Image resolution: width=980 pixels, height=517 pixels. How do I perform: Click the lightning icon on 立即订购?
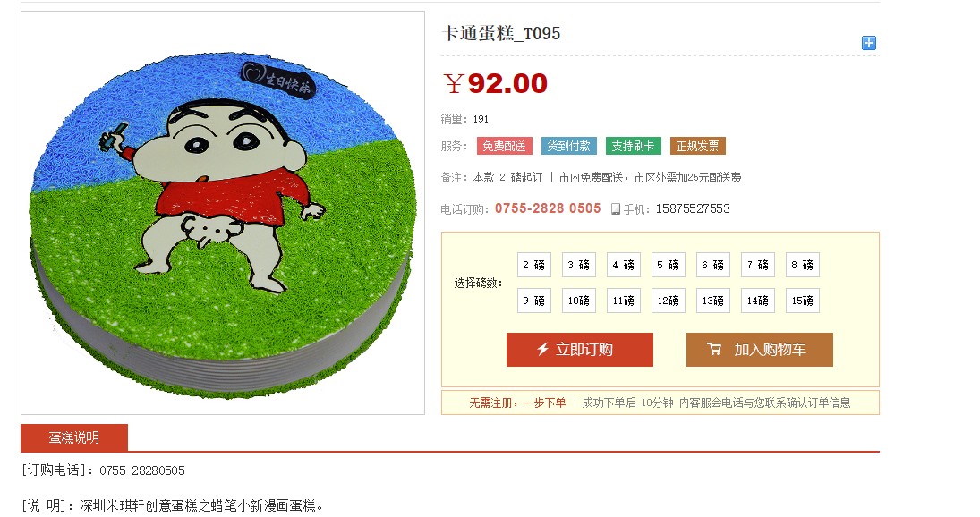click(542, 349)
